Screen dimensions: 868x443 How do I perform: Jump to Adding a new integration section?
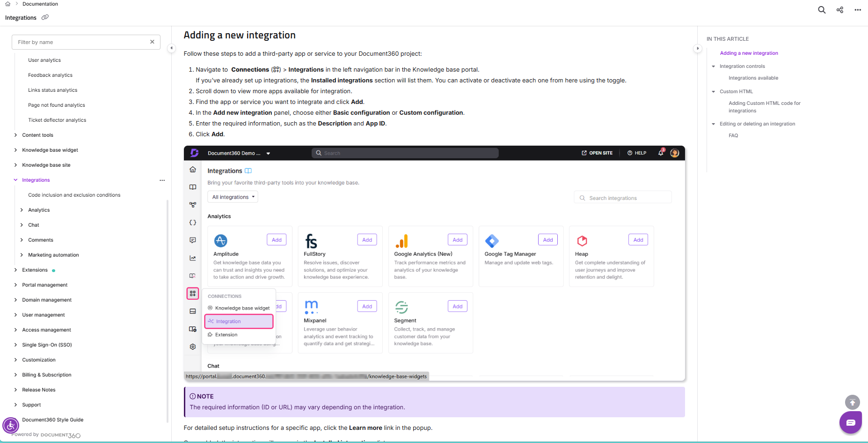pyautogui.click(x=749, y=53)
